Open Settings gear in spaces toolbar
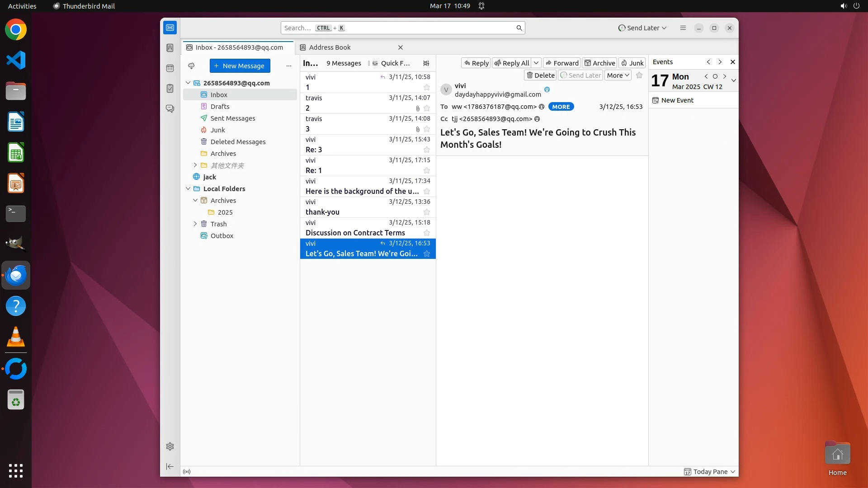 pyautogui.click(x=170, y=446)
